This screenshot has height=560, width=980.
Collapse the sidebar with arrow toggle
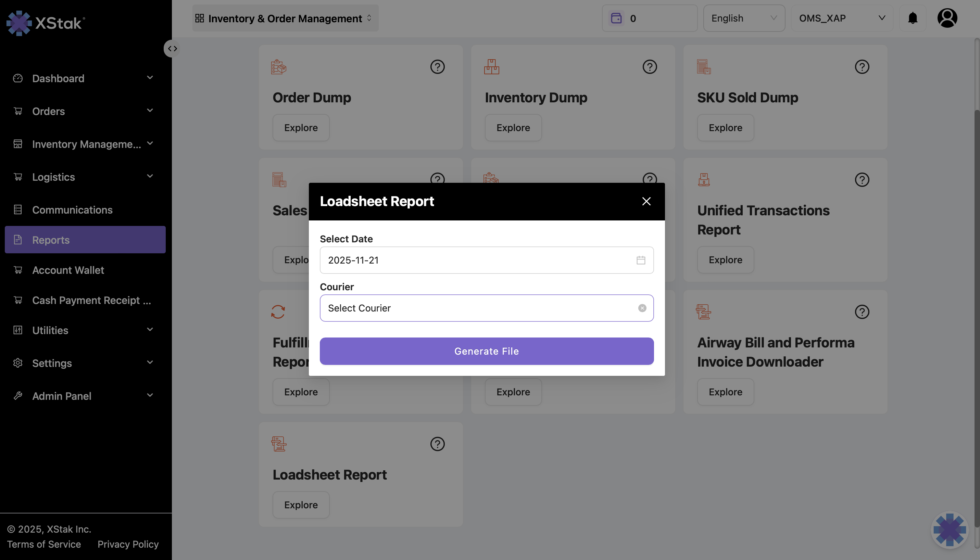(172, 49)
